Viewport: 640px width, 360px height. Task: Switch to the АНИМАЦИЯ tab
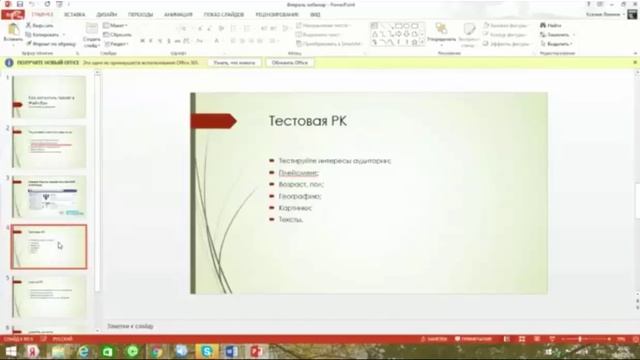[178, 15]
